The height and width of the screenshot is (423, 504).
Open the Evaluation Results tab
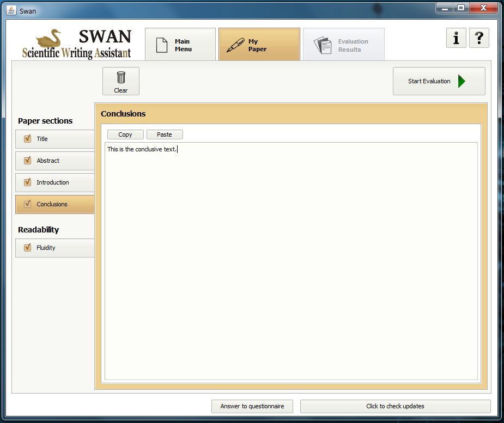[344, 44]
